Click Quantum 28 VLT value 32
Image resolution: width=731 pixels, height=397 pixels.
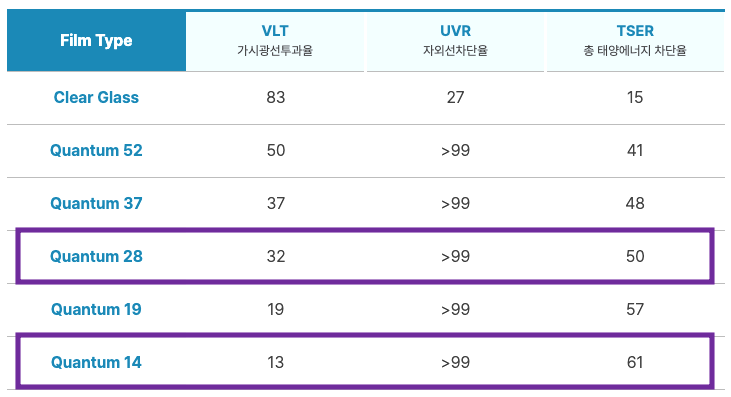tap(276, 256)
